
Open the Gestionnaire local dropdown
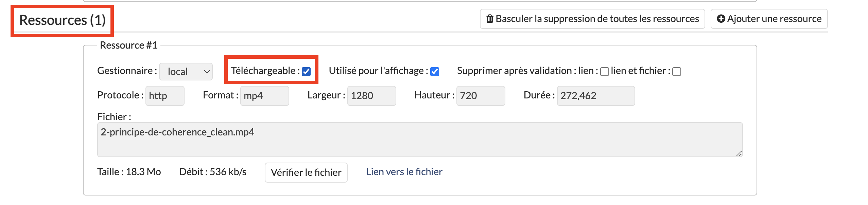tap(186, 72)
